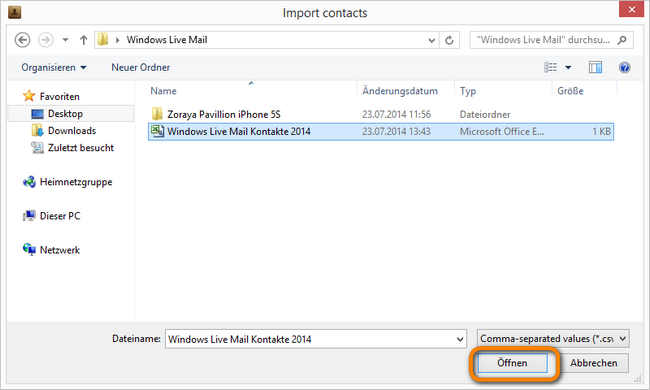This screenshot has height=390, width=650.
Task: Open Downloads in the sidebar
Action: [x=72, y=131]
